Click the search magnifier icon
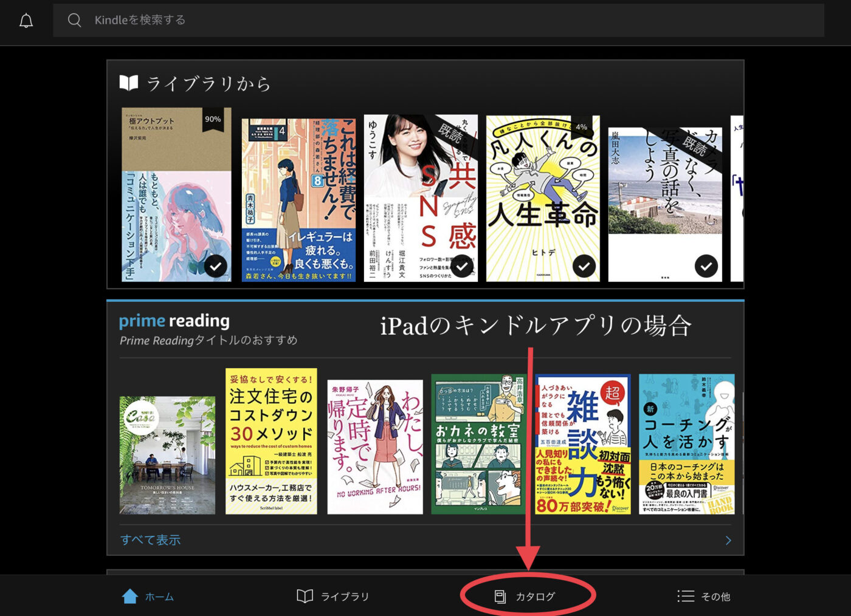This screenshot has height=616, width=851. click(74, 20)
